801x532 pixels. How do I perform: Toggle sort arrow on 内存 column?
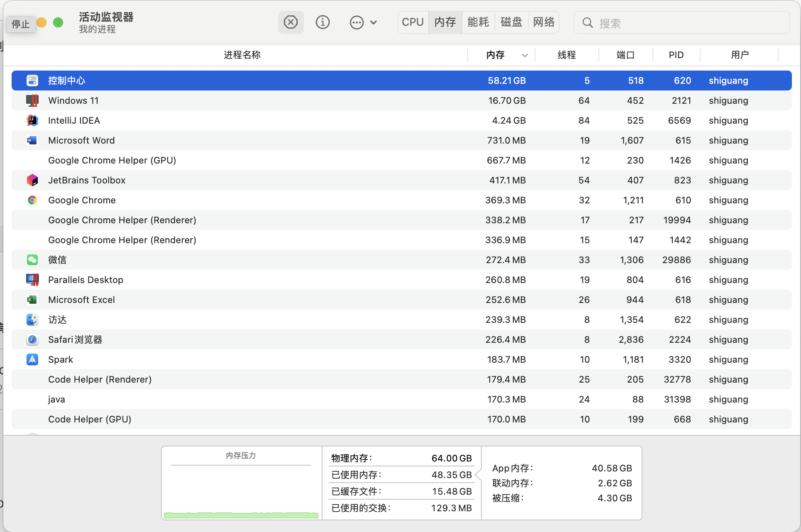pyautogui.click(x=525, y=55)
